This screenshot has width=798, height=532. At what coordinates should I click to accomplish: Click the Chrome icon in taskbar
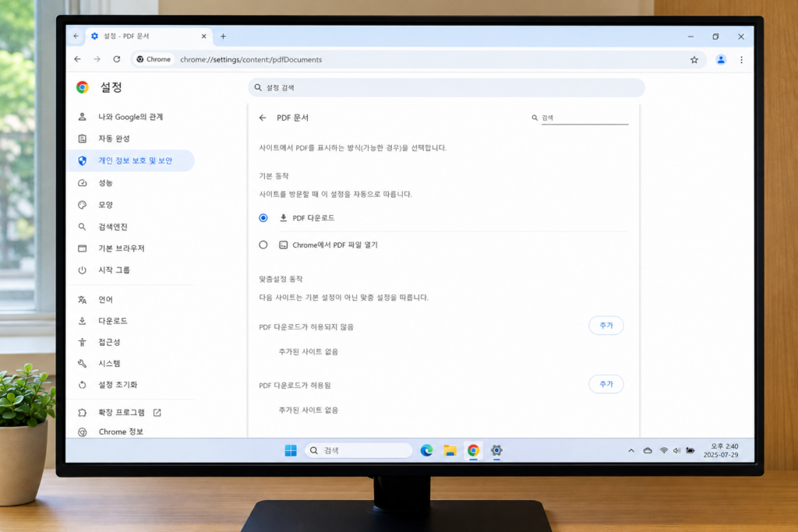pyautogui.click(x=473, y=450)
